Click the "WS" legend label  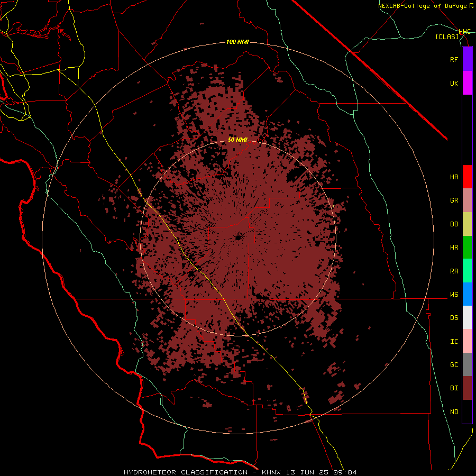click(x=454, y=294)
